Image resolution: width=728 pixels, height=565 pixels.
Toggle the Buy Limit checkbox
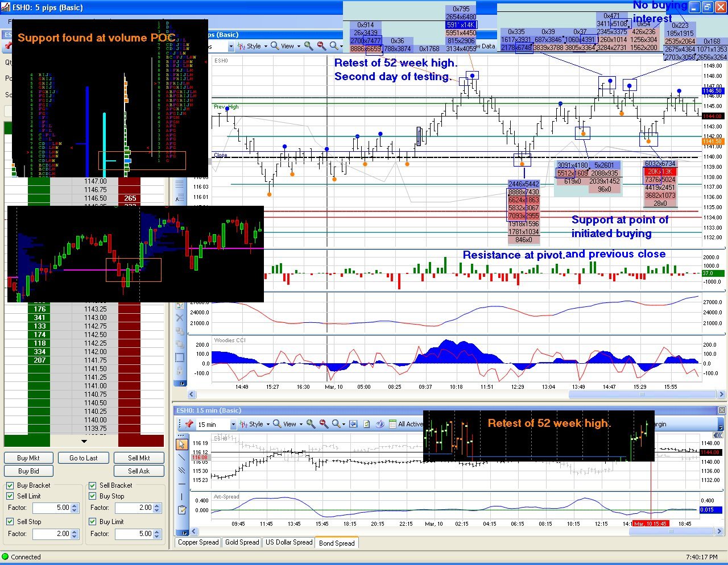pos(92,521)
